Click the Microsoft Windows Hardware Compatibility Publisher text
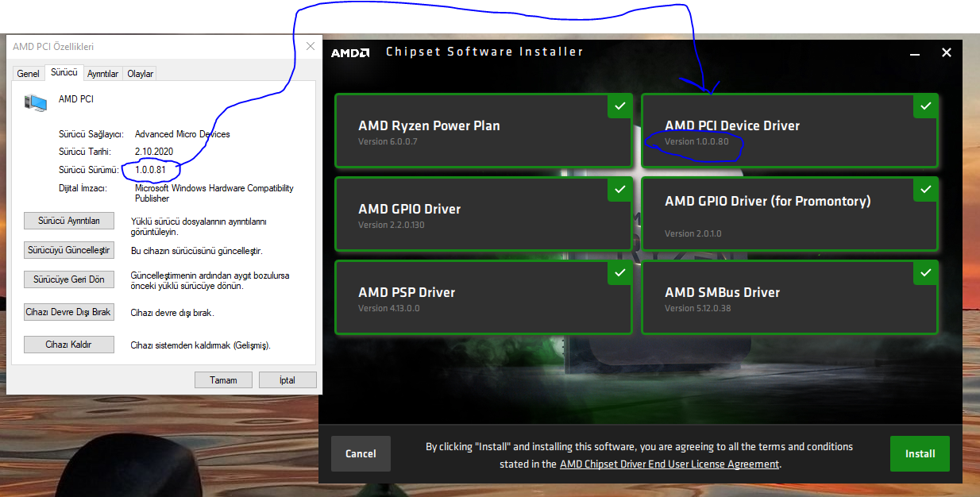 214,194
